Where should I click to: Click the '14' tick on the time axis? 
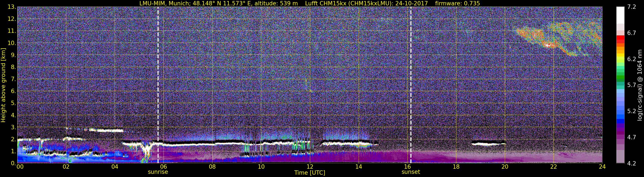[x=358, y=167]
